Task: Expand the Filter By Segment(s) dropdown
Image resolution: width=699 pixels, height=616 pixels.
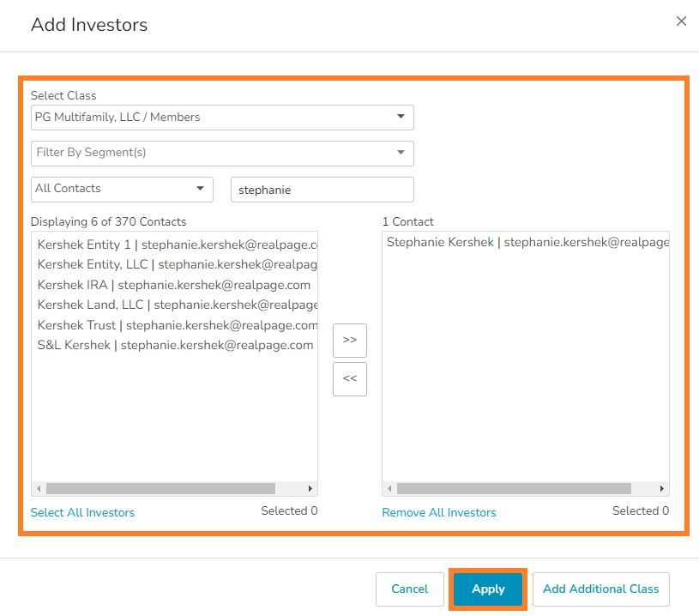Action: (x=222, y=153)
